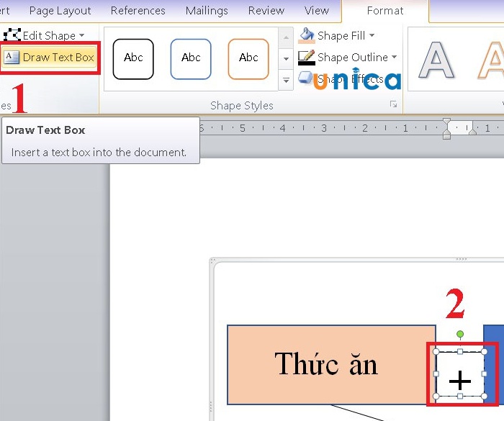Screen dimensions: 504x421
Task: Pick the orange outlined Abc shape style
Action: [x=248, y=58]
